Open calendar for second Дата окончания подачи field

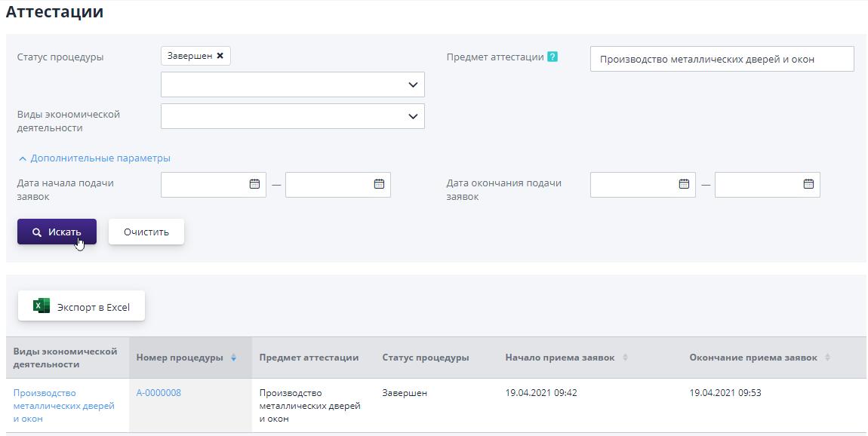(808, 184)
